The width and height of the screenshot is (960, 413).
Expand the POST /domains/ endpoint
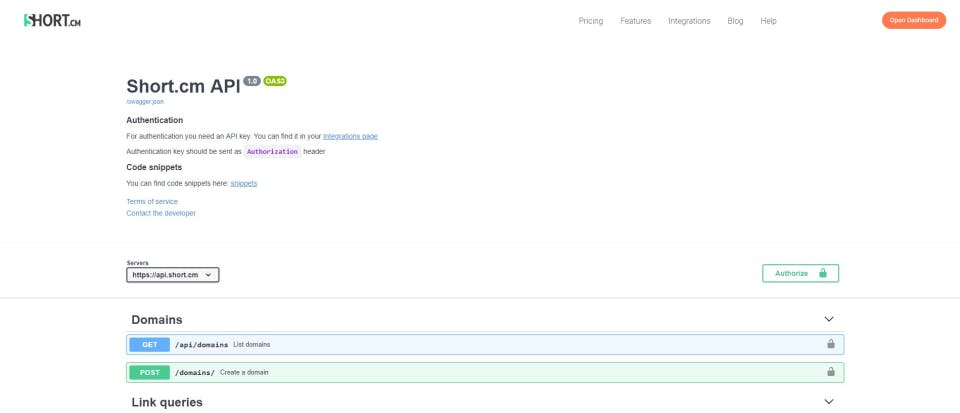(485, 372)
